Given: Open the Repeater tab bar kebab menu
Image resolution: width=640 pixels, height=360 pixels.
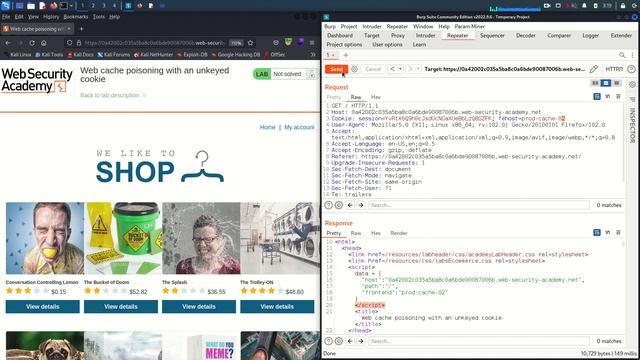Looking at the screenshot, I should pos(633,55).
